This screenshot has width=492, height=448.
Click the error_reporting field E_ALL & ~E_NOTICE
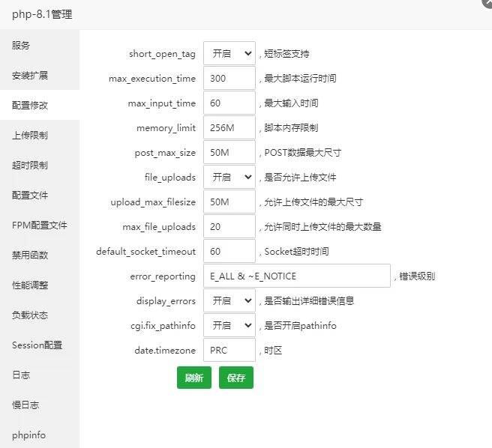pos(297,276)
